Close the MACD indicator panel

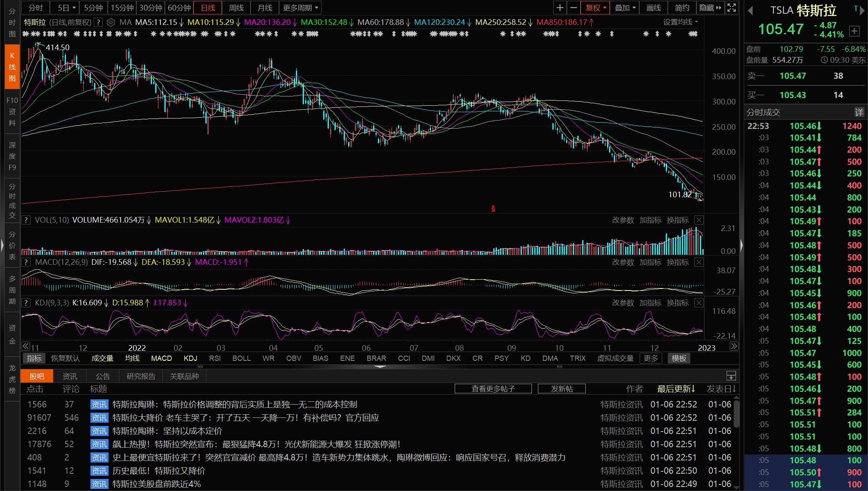[699, 262]
